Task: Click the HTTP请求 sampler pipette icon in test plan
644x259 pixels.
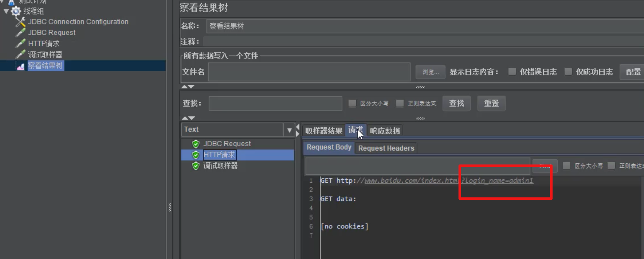Action: coord(20,43)
